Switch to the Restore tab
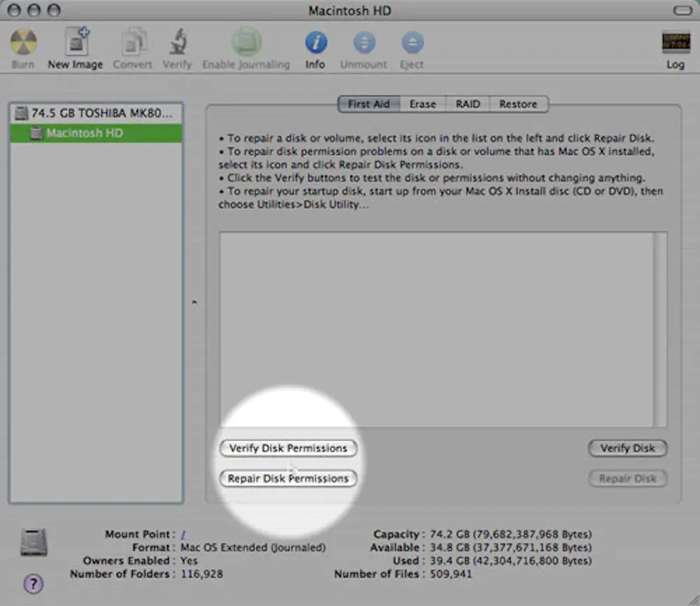Viewport: 700px width, 606px height. pos(519,104)
